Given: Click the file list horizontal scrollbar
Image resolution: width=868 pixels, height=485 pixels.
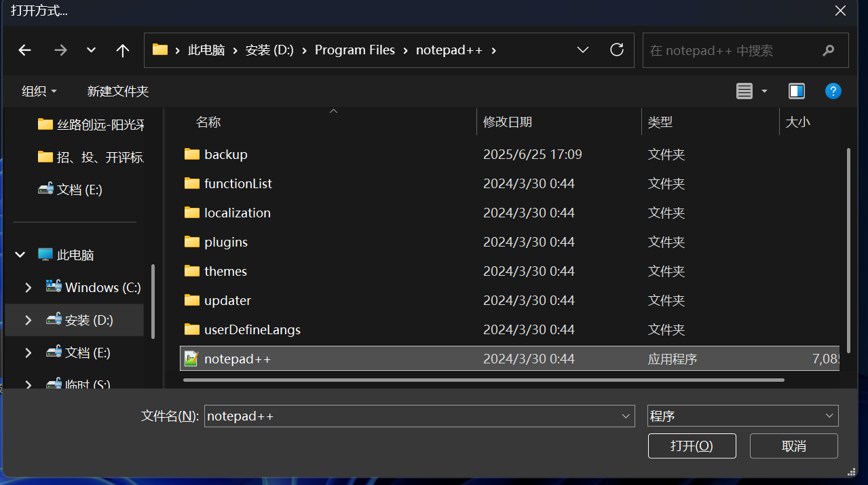Looking at the screenshot, I should (483, 380).
